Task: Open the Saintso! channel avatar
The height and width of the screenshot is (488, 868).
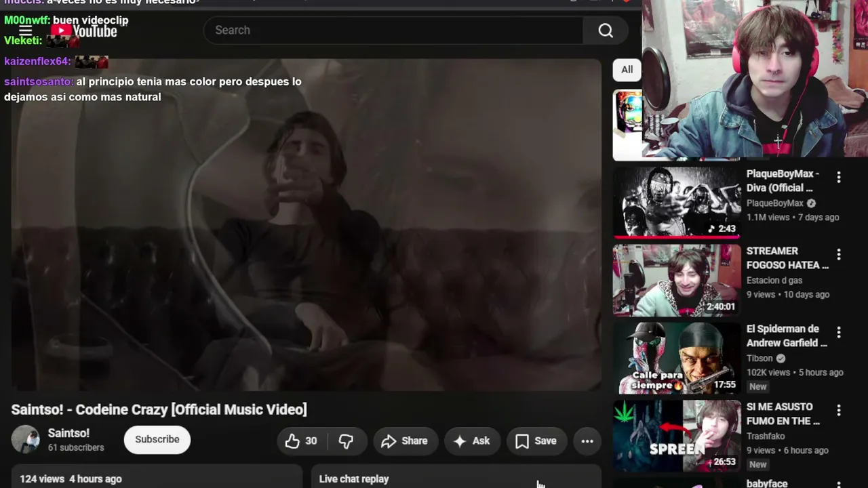Action: tap(25, 439)
